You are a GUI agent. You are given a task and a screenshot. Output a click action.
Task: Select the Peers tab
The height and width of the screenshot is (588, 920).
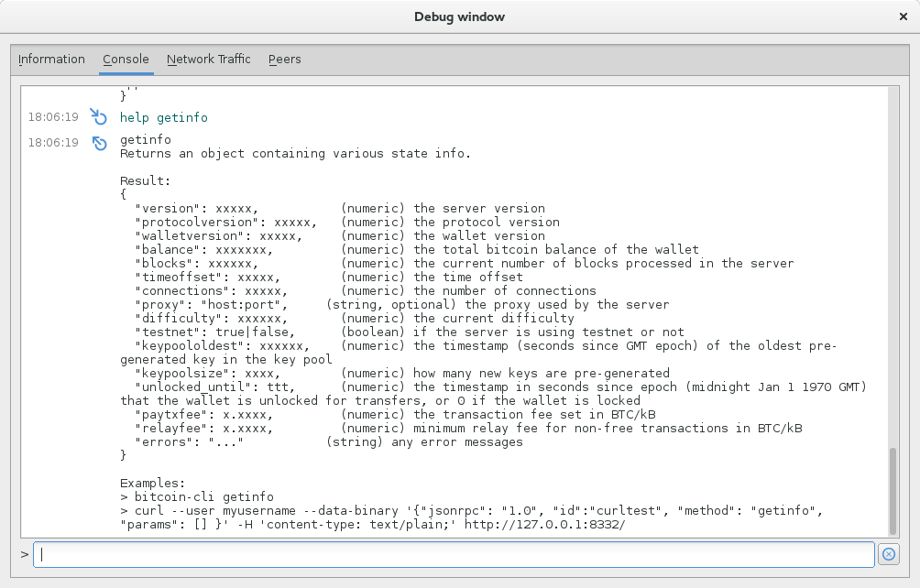(x=284, y=59)
